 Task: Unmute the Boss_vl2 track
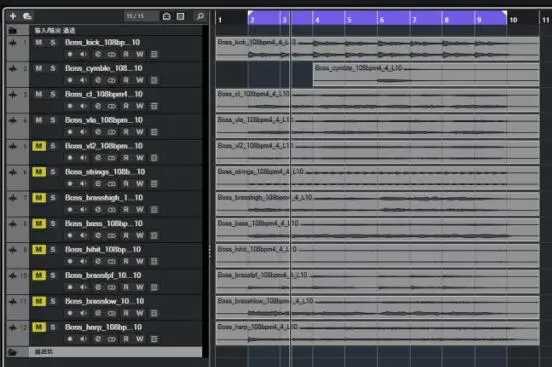39,146
